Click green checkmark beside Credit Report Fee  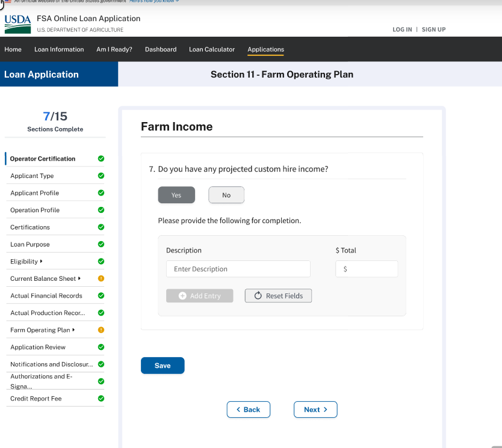point(101,398)
